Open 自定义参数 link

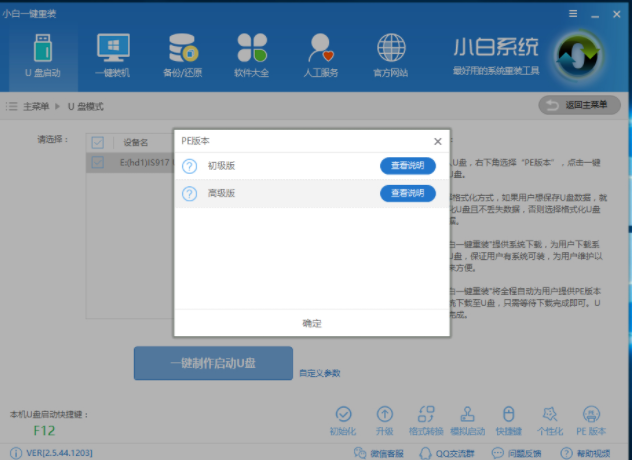320,373
